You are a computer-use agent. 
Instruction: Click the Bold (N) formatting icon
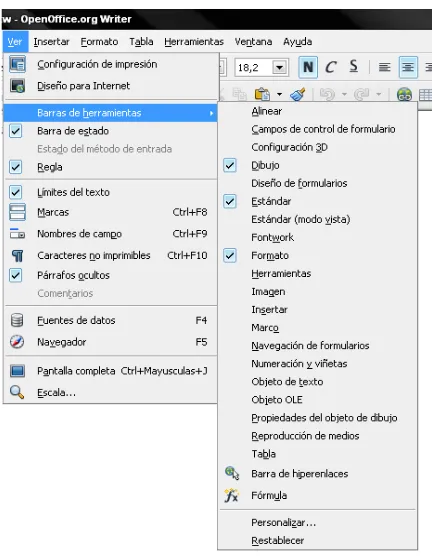click(308, 67)
